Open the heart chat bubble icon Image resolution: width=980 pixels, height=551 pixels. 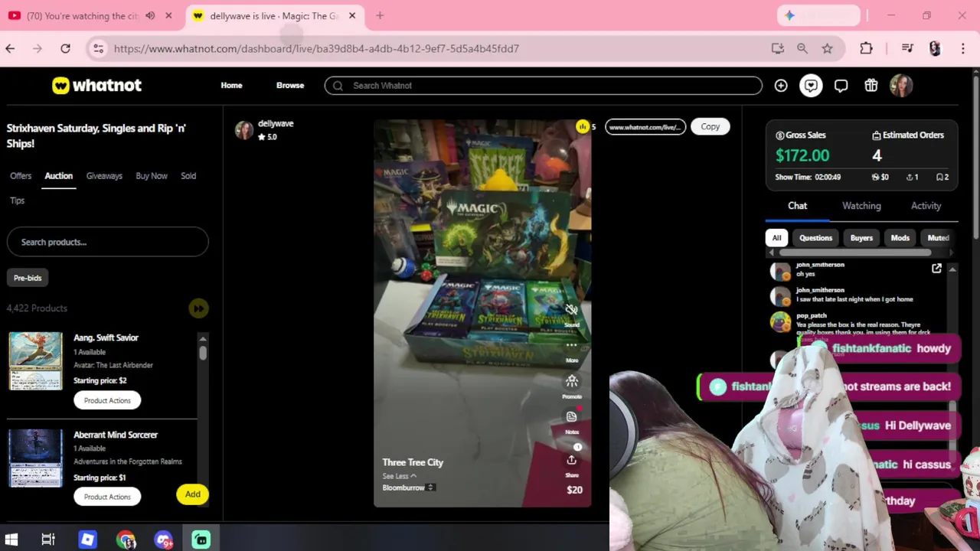(x=811, y=86)
